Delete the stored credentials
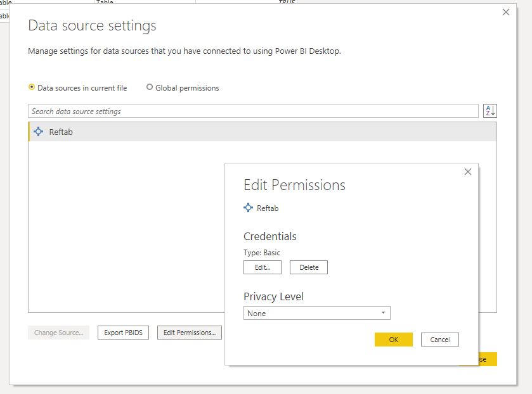This screenshot has width=532, height=394. (x=308, y=267)
